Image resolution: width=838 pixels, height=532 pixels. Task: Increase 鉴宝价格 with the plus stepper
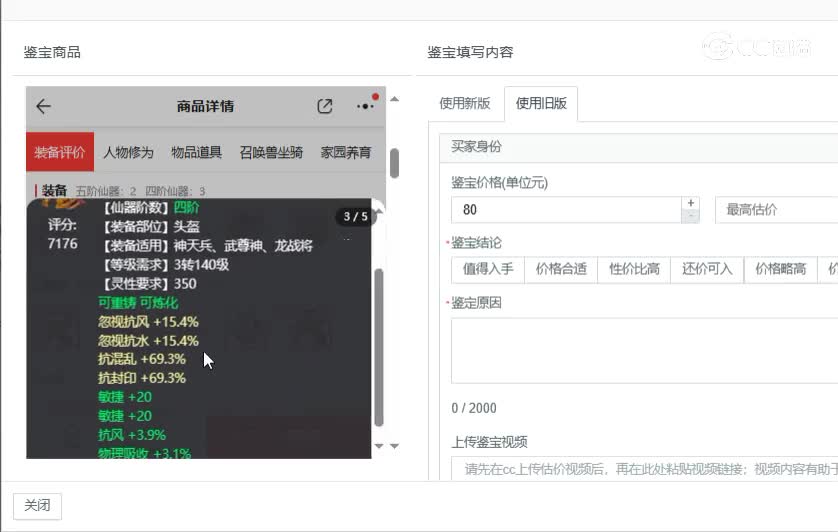(690, 203)
